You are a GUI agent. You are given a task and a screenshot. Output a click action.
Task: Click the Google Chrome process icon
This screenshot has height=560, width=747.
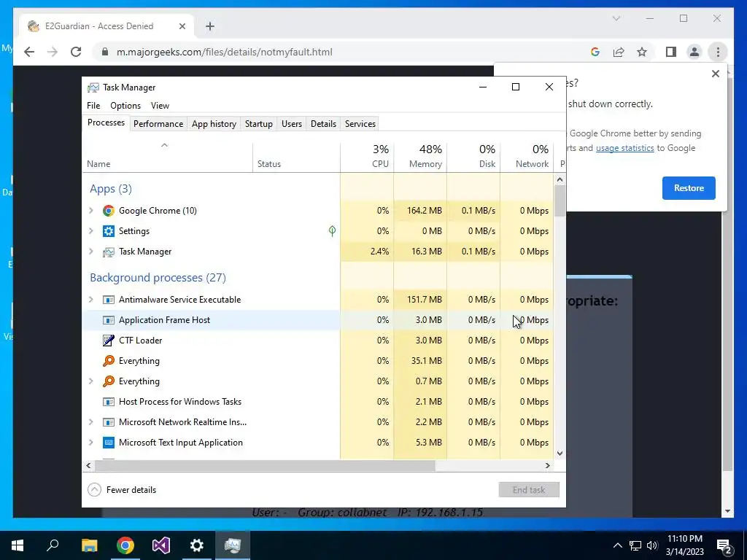pyautogui.click(x=109, y=211)
